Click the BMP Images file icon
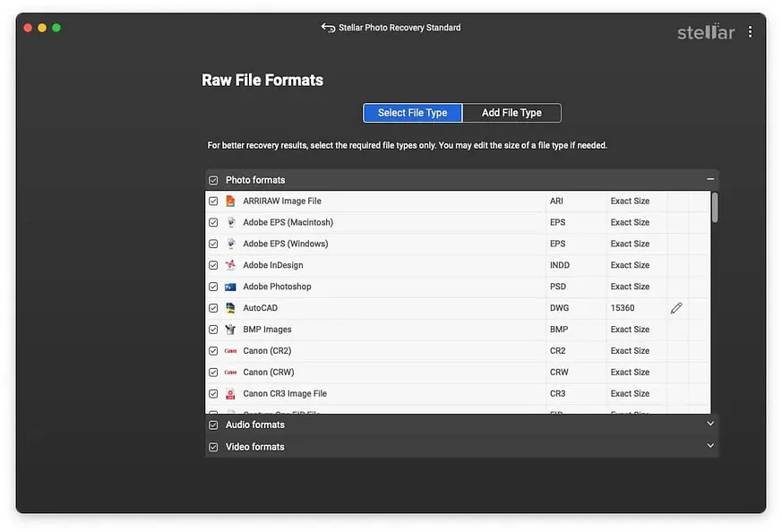 230,330
